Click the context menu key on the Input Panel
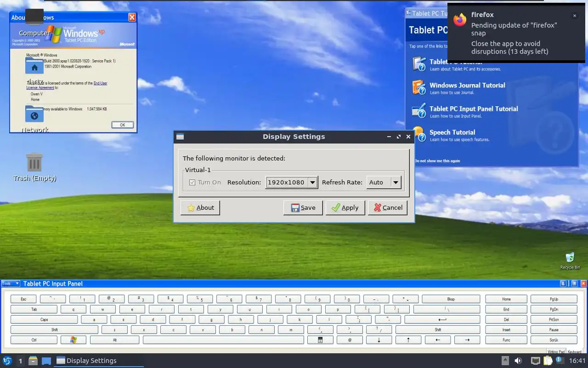This screenshot has height=368, width=588. tap(320, 340)
